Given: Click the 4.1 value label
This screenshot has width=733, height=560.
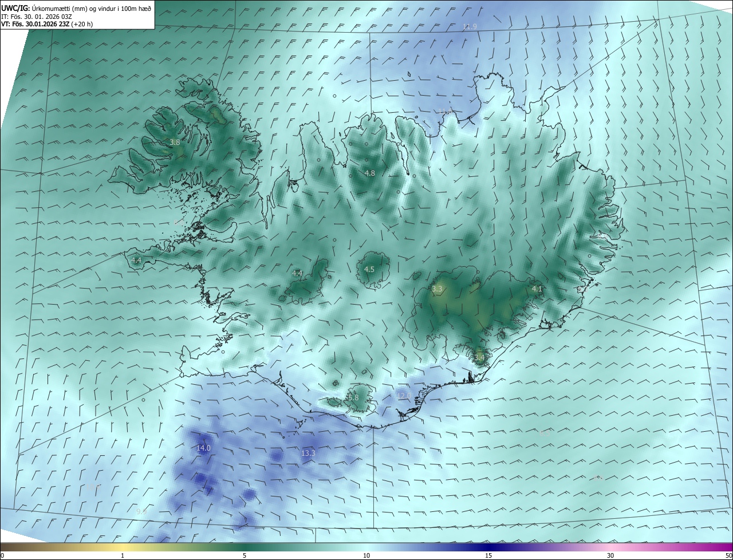Looking at the screenshot, I should [537, 289].
